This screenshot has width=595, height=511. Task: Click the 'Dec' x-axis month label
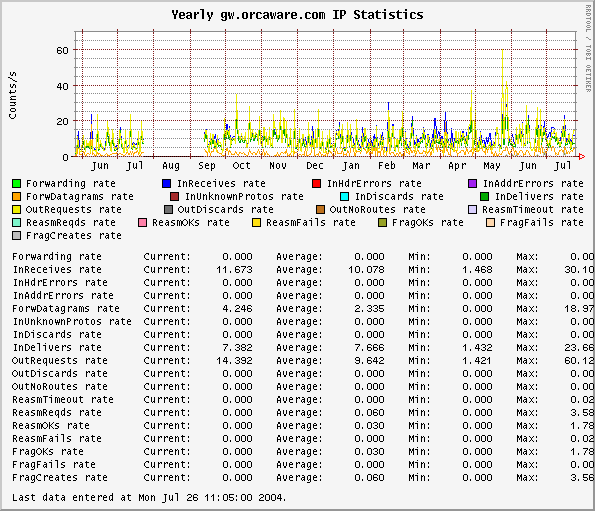pos(315,166)
